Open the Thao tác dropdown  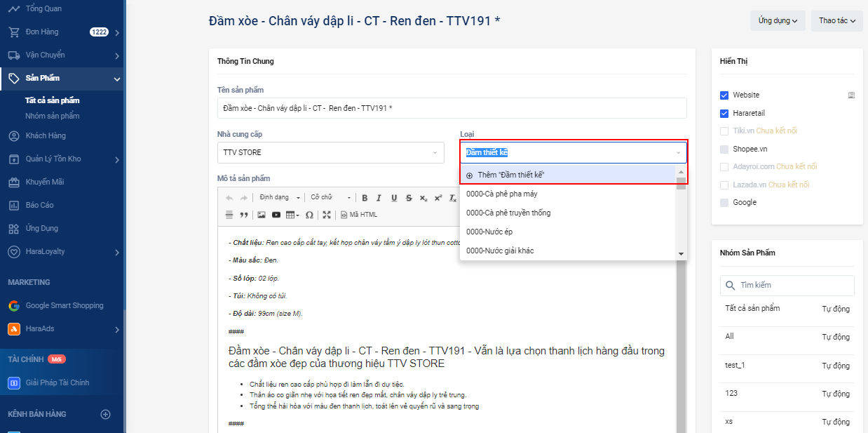(837, 20)
